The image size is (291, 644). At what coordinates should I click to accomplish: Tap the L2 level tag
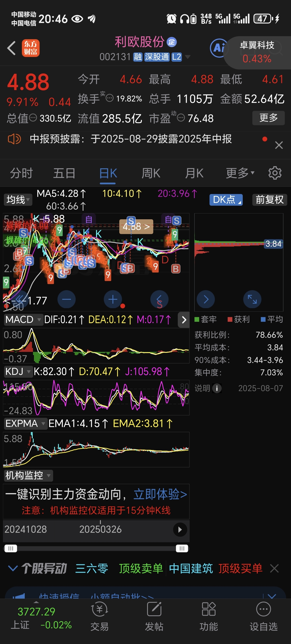[x=177, y=57]
